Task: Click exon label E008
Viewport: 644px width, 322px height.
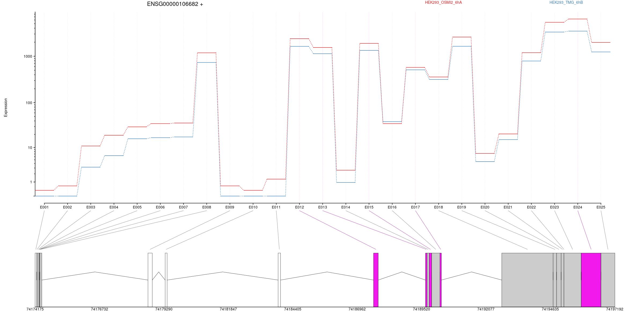Action: 207,207
